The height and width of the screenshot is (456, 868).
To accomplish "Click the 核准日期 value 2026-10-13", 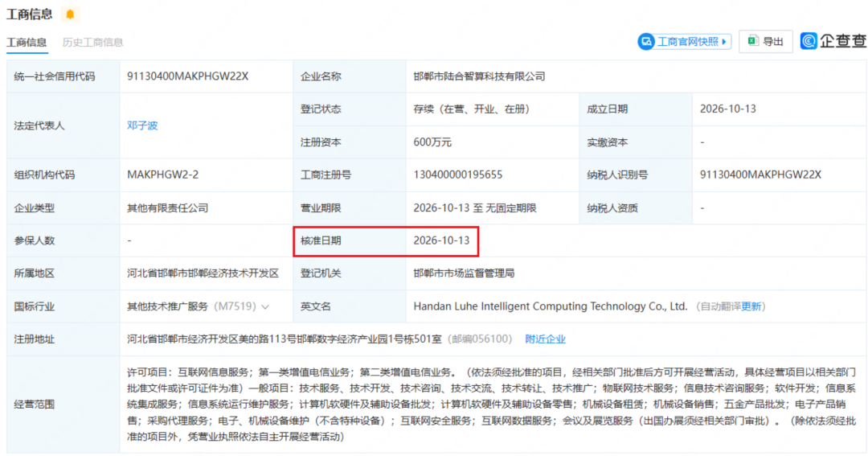I will click(x=441, y=240).
